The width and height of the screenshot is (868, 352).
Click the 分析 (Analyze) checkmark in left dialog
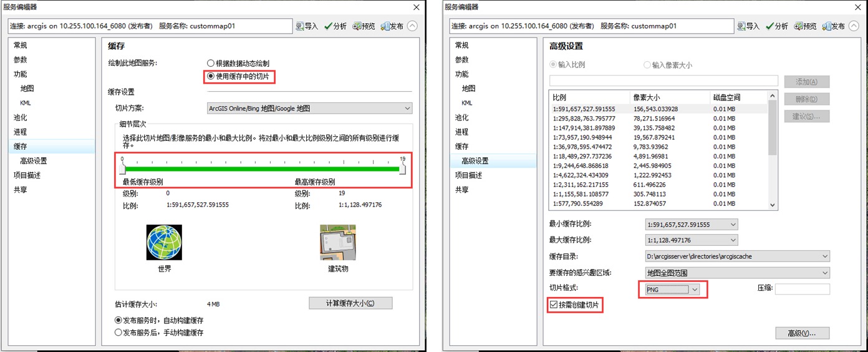[329, 26]
